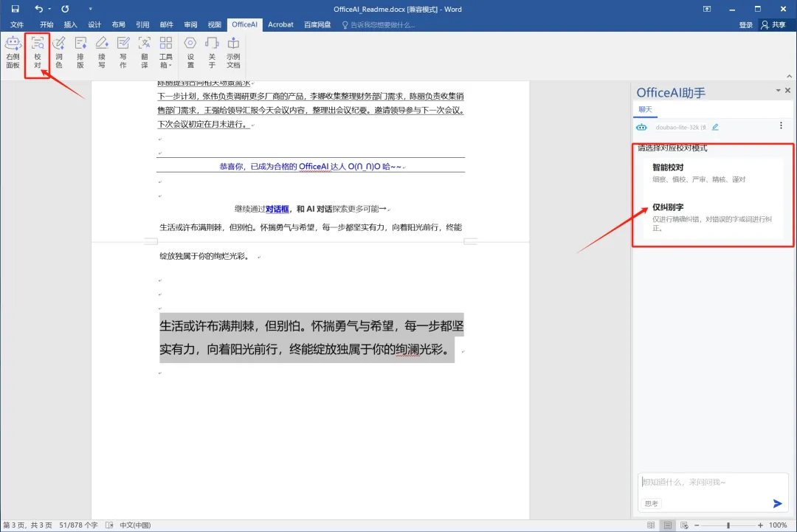
Task: Choose the 仅纠别字 typo-only mode
Action: (713, 218)
